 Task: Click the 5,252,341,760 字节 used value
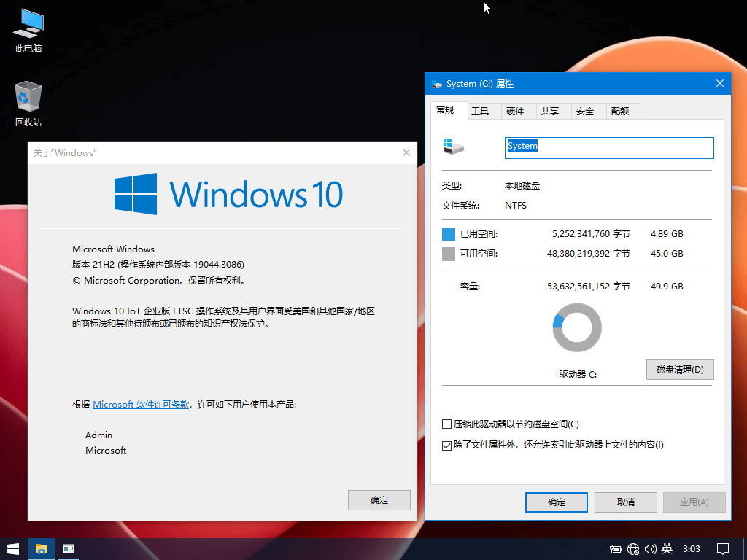[x=591, y=234]
